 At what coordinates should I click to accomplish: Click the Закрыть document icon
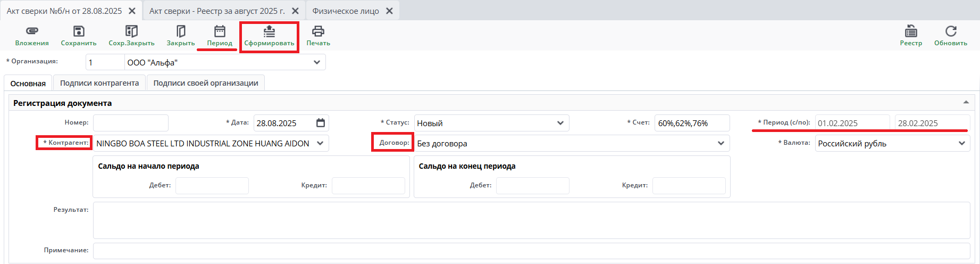tap(181, 31)
